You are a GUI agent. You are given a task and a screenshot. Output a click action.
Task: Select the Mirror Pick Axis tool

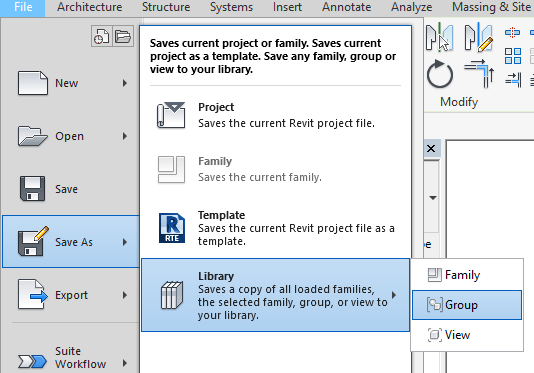coord(439,37)
